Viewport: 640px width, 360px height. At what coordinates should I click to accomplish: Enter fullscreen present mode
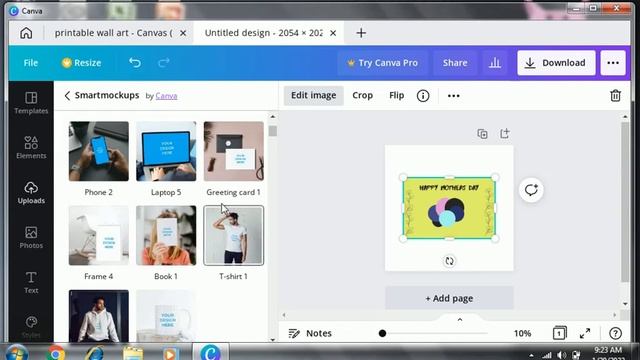point(585,333)
